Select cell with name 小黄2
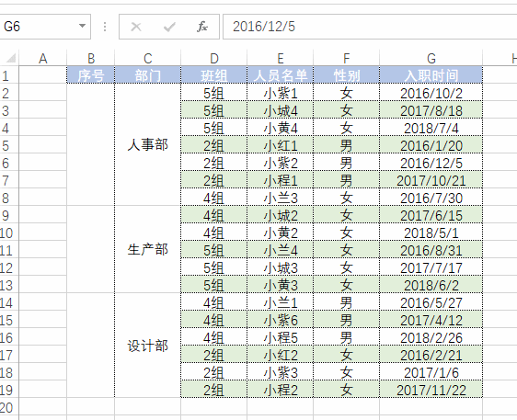Image resolution: width=517 pixels, height=420 pixels. (x=281, y=233)
